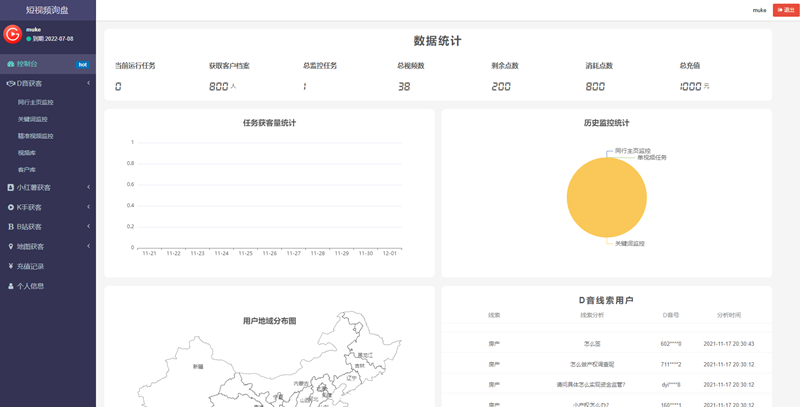The image size is (800, 407).
Task: Select the 视频库 submenu item
Action: 27,153
